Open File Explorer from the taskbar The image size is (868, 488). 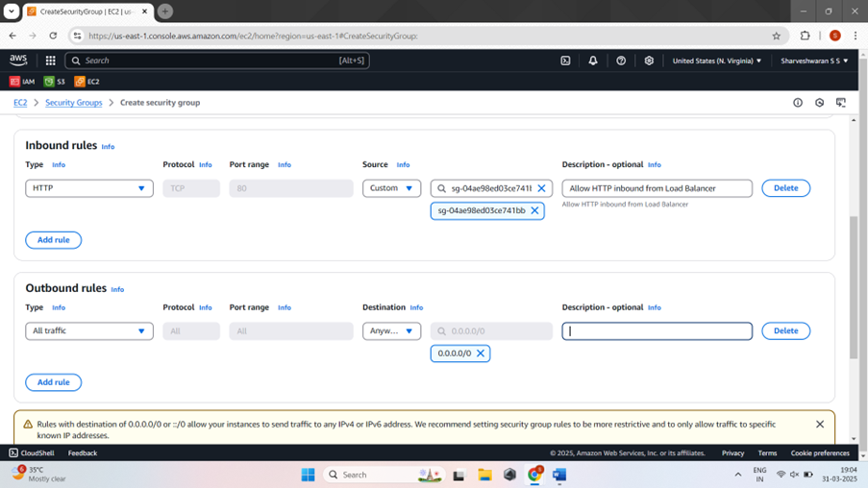click(x=484, y=475)
